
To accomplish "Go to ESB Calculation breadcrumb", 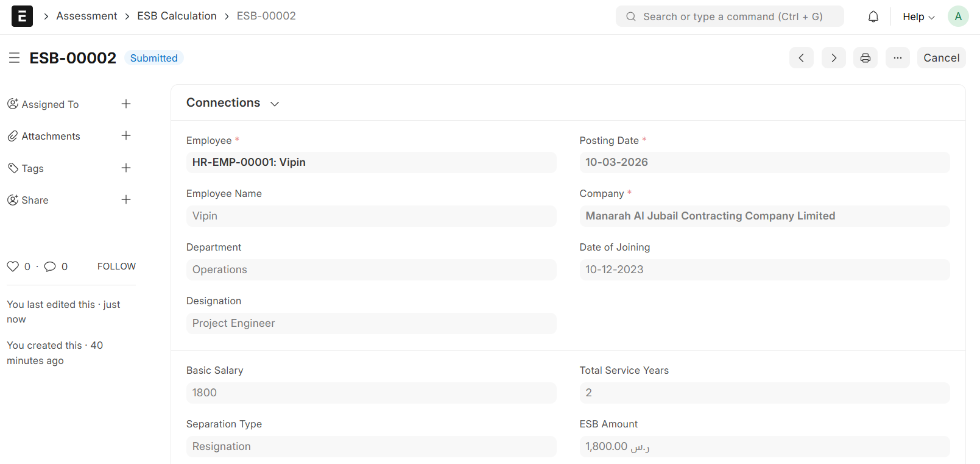I will [x=177, y=16].
